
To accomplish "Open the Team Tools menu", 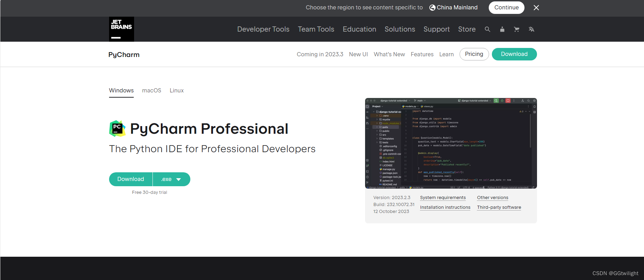I will point(316,29).
